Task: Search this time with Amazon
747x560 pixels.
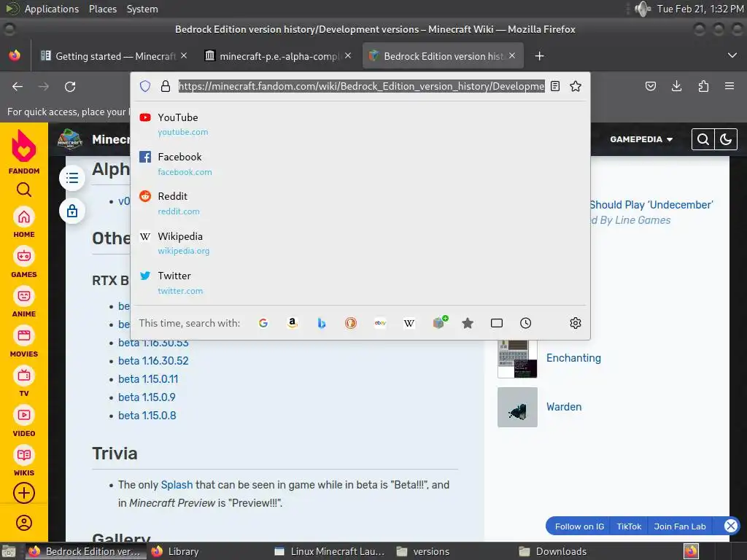Action: [x=293, y=323]
